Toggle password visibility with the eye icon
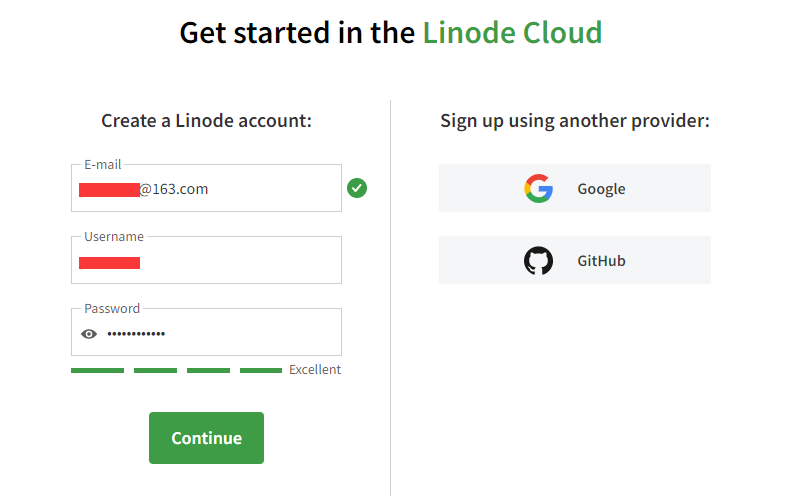Screen dimensions: 792x500 tap(89, 334)
